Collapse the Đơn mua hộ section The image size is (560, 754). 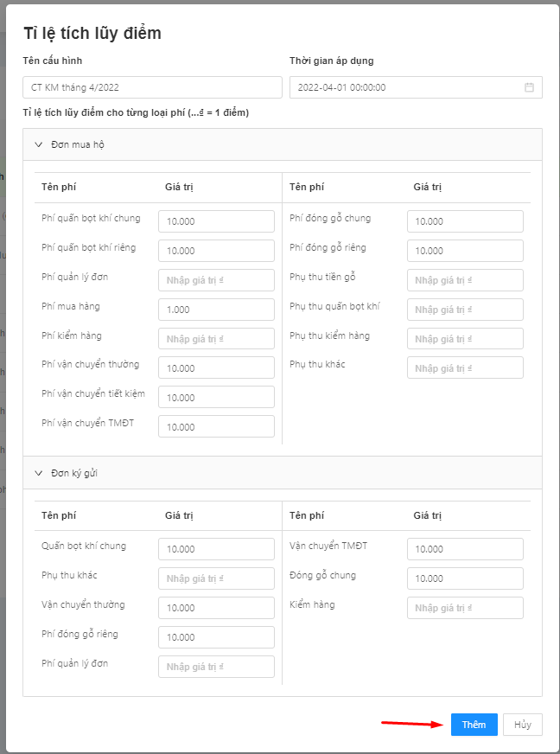click(39, 144)
